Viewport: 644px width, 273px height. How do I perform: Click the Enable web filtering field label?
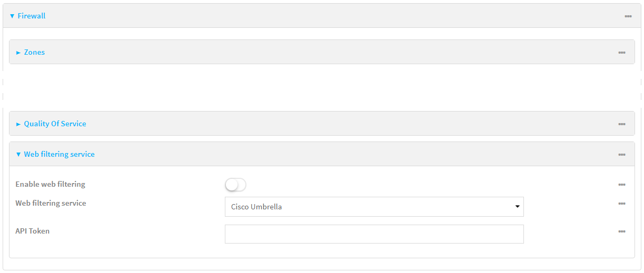click(x=50, y=185)
